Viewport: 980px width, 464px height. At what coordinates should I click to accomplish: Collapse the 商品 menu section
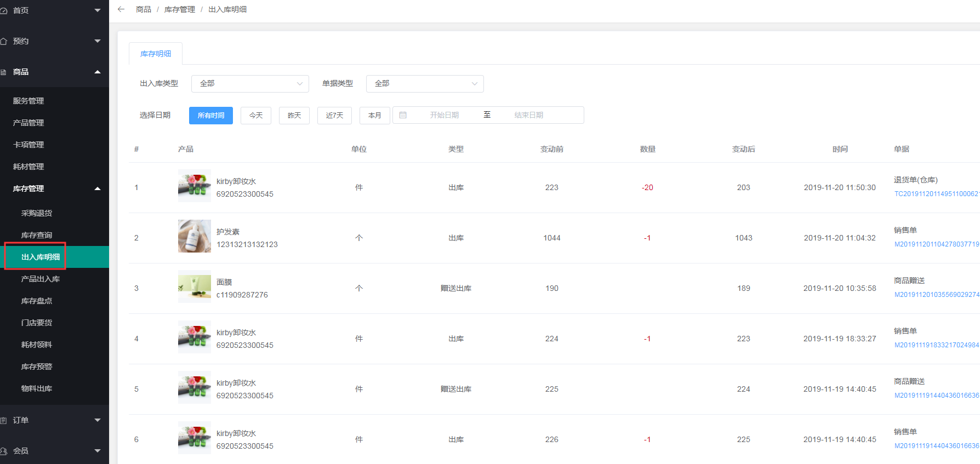click(x=98, y=72)
